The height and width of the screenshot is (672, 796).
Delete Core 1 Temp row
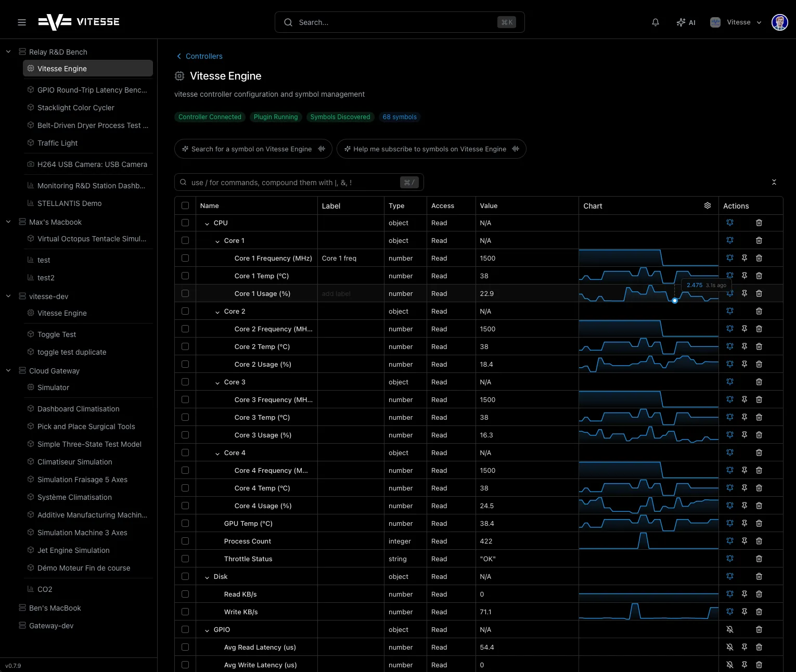coord(759,276)
